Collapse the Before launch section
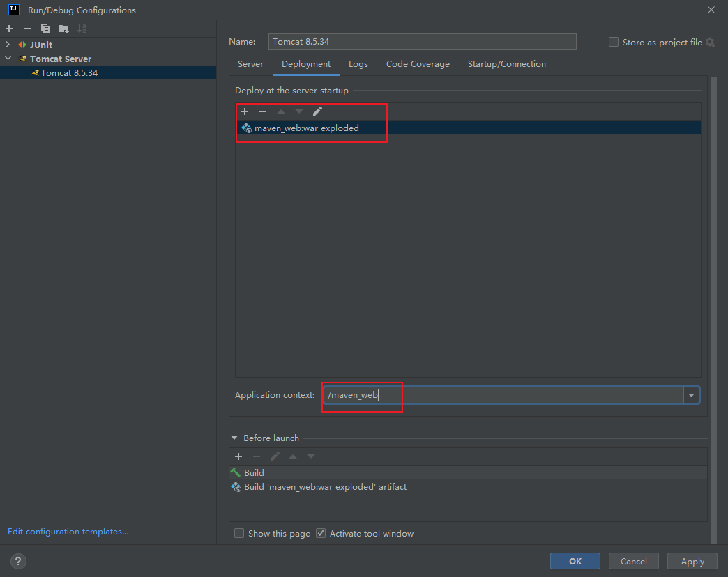728x577 pixels. click(x=234, y=438)
